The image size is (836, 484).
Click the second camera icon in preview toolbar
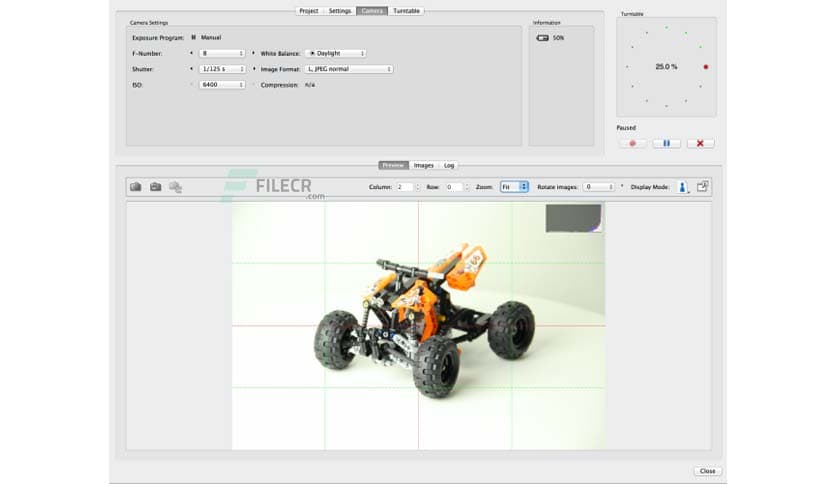tap(155, 187)
